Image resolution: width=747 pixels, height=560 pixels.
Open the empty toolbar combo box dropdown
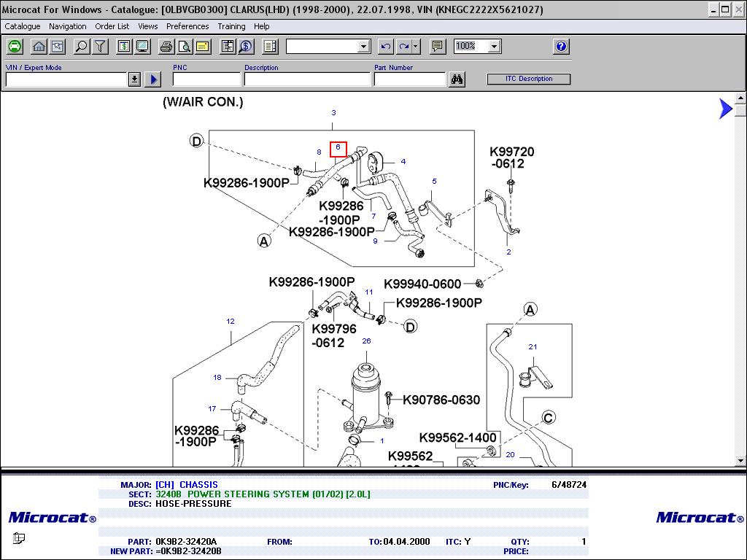click(x=364, y=47)
